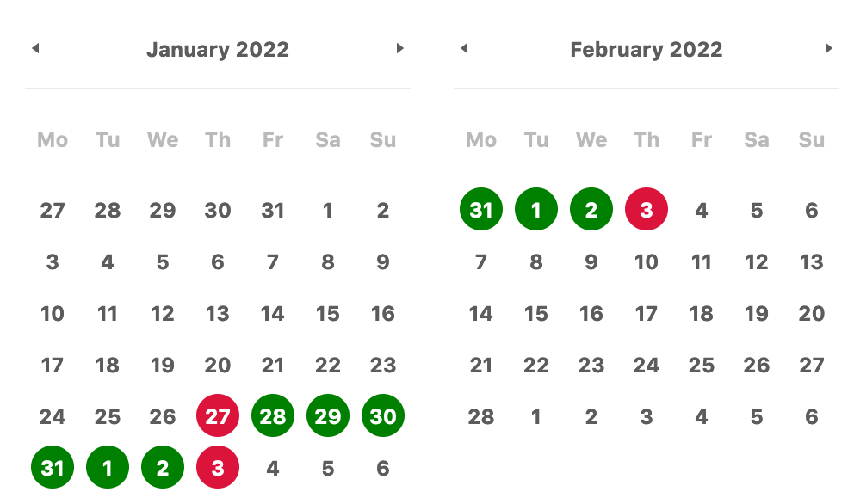Select the red-highlighted January 27 date
Image resolution: width=854 pixels, height=504 pixels.
coord(218,415)
